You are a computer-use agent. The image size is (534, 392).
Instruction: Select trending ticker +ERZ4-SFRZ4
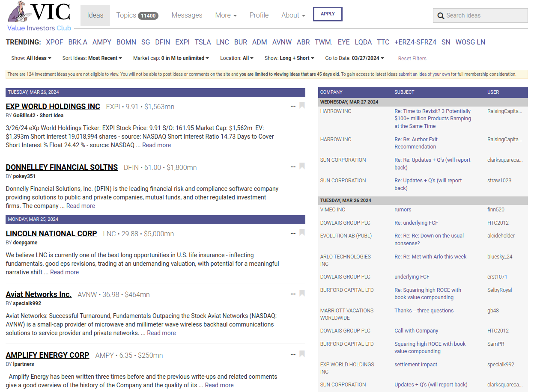415,42
